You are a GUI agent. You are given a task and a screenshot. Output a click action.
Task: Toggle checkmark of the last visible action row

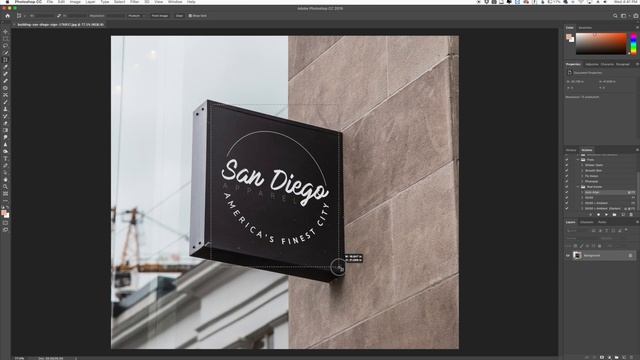(x=567, y=208)
